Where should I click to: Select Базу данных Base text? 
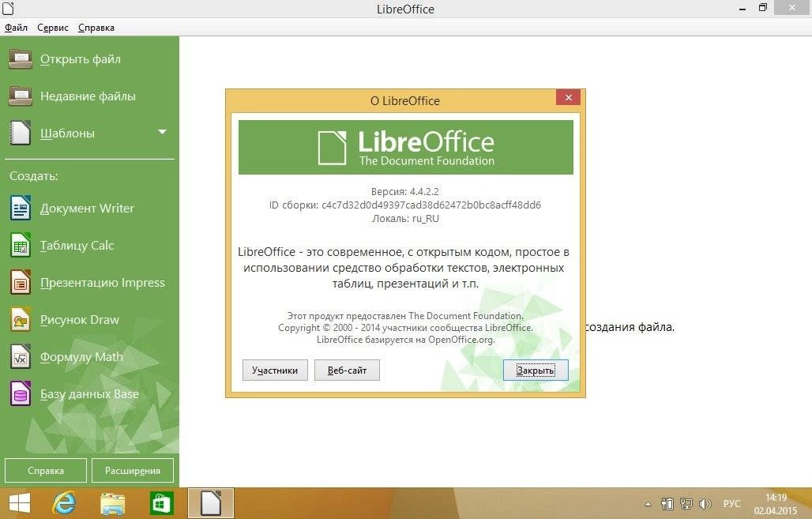coord(89,394)
